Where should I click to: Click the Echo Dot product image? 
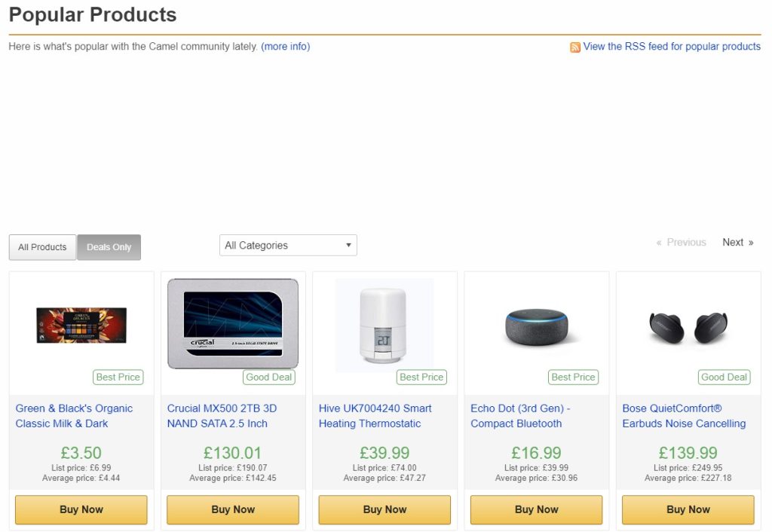point(536,326)
